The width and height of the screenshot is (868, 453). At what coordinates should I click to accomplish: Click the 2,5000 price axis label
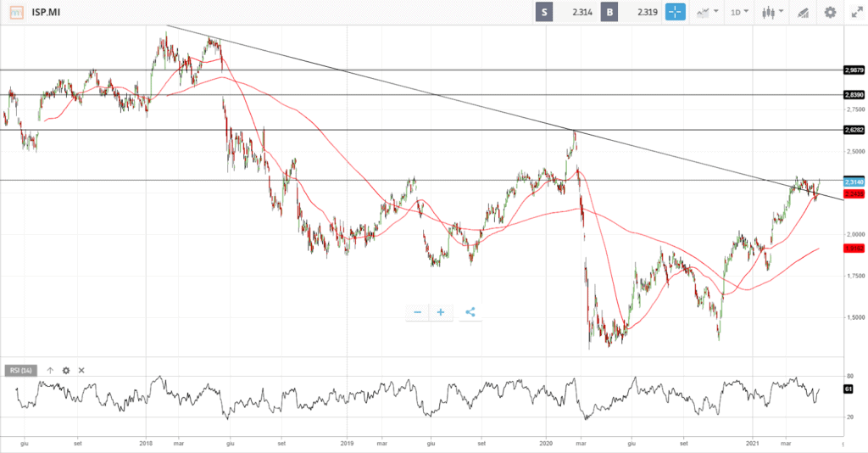[855, 151]
